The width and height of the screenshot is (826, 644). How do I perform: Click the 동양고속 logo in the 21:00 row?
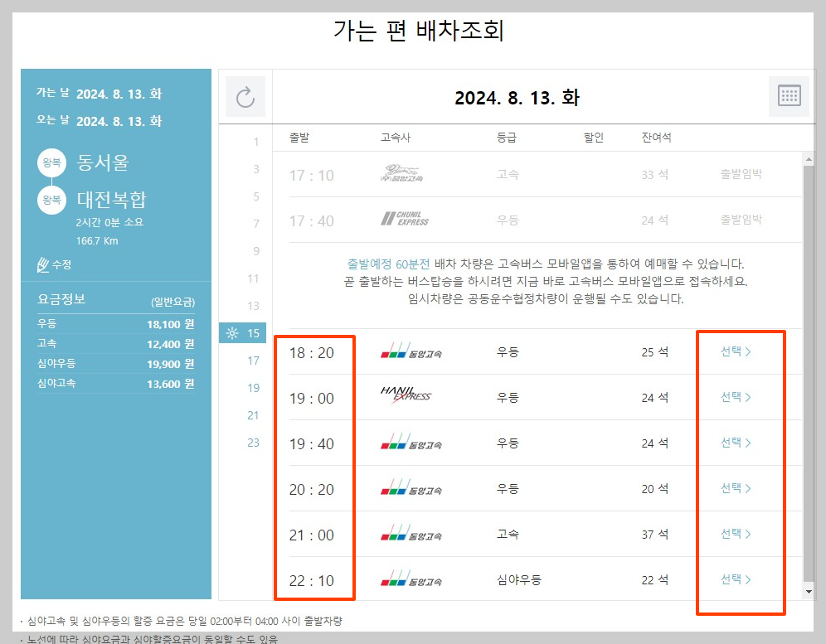pos(411,534)
